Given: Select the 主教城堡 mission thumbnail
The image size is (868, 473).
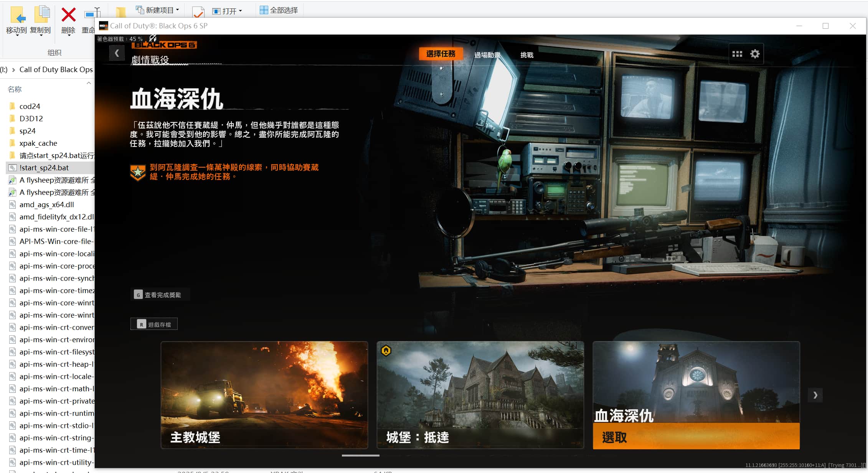Looking at the screenshot, I should click(264, 394).
